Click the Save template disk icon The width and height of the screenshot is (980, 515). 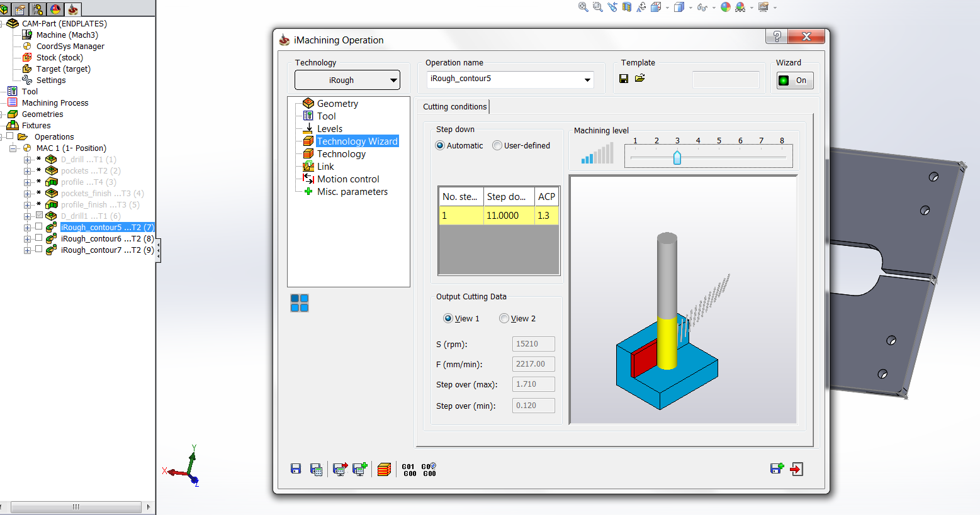[624, 79]
